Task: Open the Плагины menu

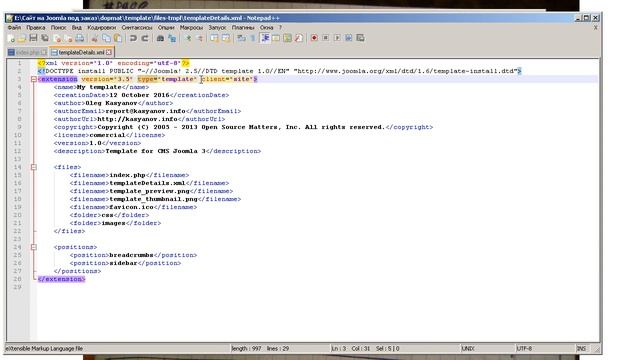Action: (x=243, y=28)
